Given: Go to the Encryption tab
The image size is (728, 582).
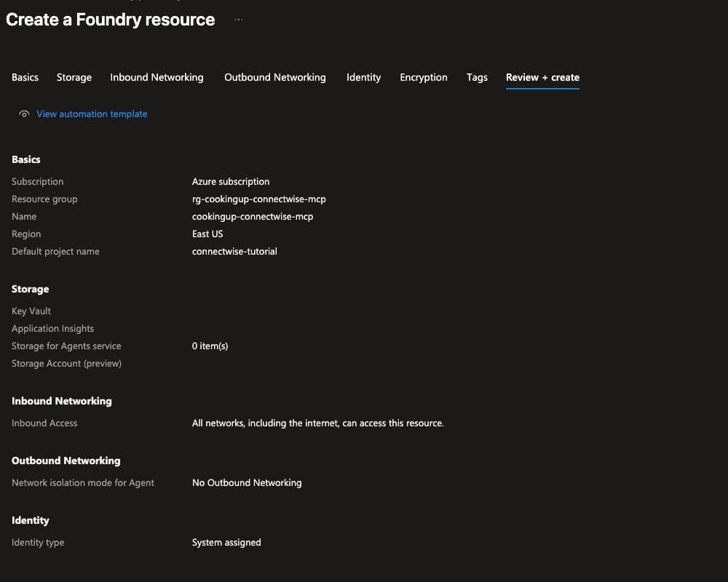Looking at the screenshot, I should 424,78.
